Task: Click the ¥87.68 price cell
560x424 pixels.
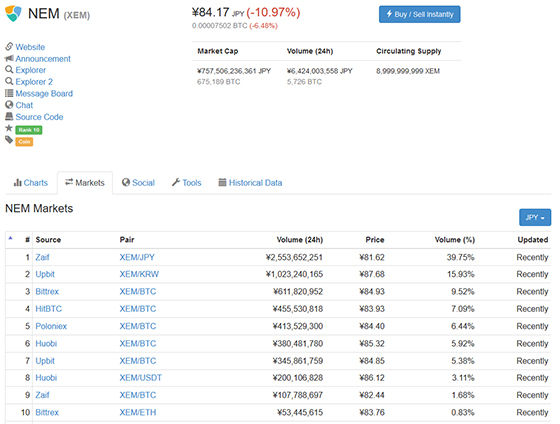Action: [372, 274]
